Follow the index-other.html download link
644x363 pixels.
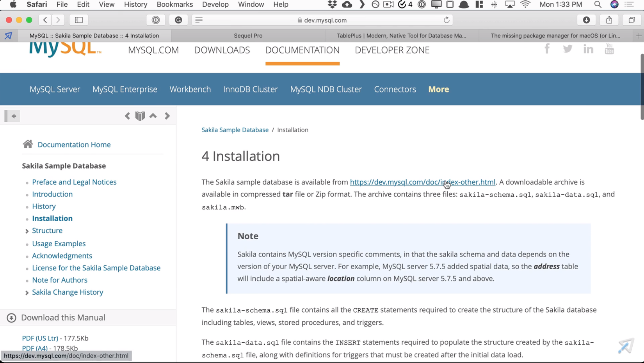[x=423, y=182]
